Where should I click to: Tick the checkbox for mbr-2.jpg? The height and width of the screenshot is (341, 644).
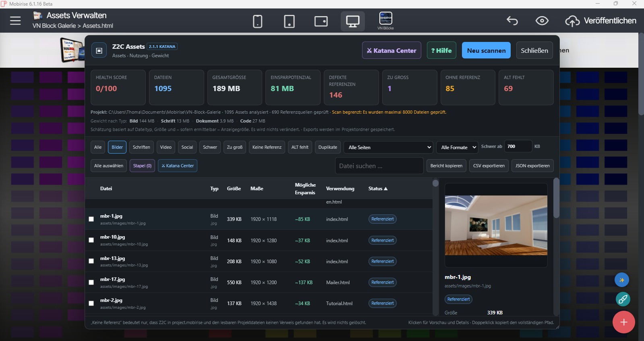(x=91, y=304)
